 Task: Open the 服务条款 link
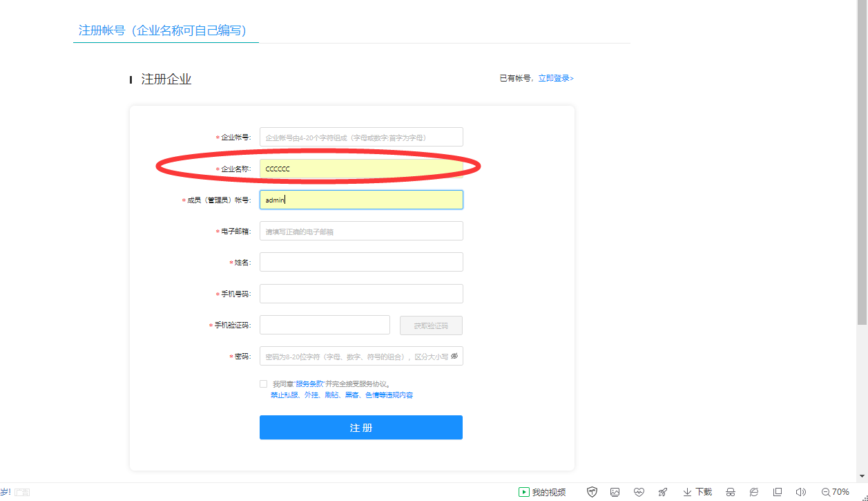coord(310,384)
